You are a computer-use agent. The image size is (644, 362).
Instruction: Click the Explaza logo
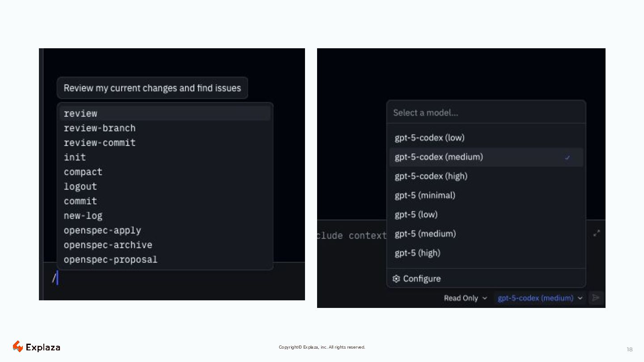point(36,347)
